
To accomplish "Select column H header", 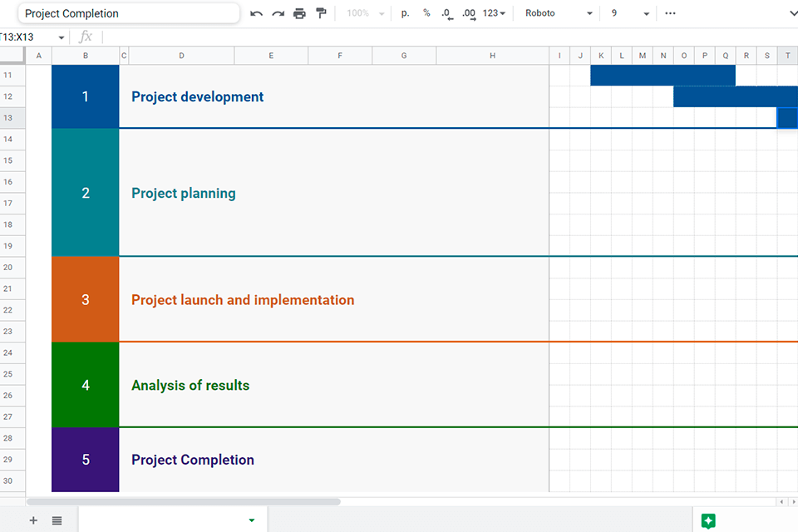I will pyautogui.click(x=492, y=56).
